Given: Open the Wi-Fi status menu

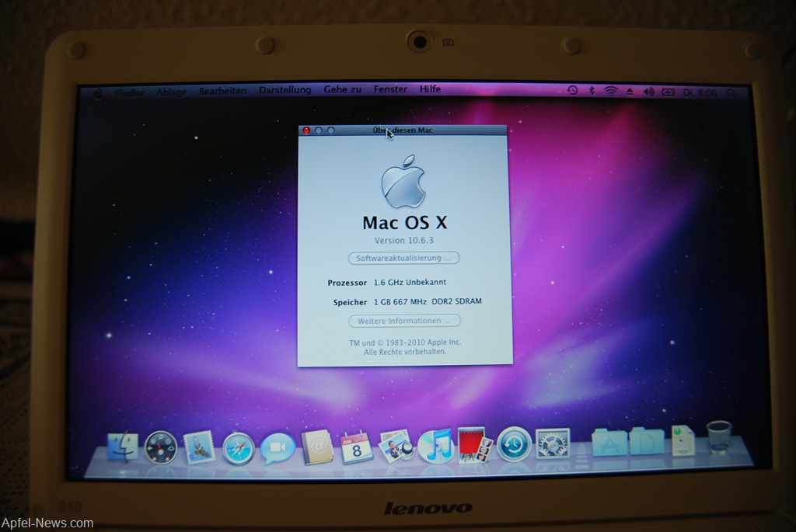Looking at the screenshot, I should pyautogui.click(x=610, y=91).
